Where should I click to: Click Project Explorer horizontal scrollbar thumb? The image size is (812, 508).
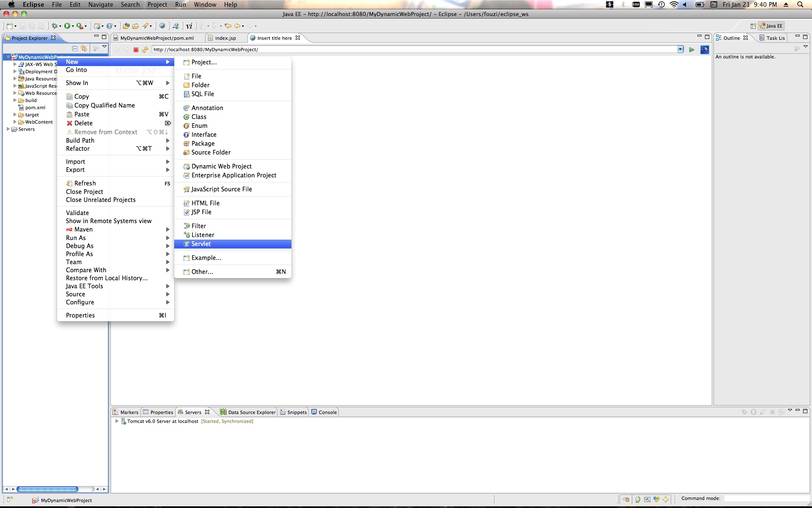pyautogui.click(x=47, y=489)
